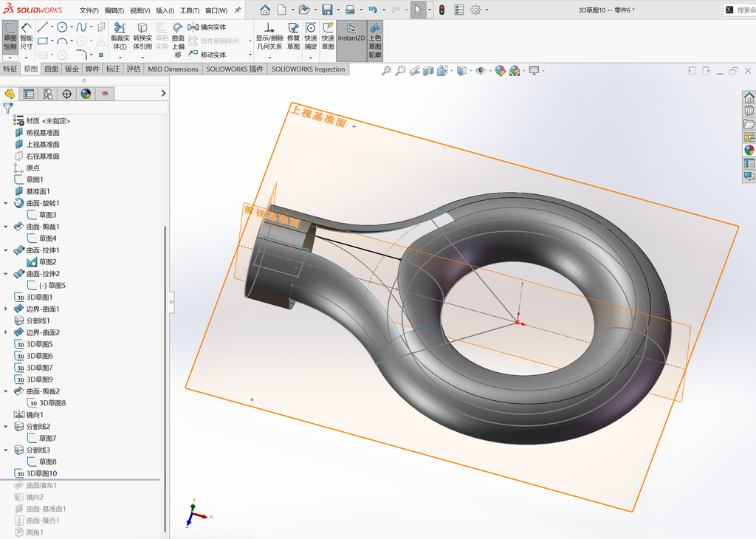Collapse the 曲面-旋转1 tree node

coord(6,203)
